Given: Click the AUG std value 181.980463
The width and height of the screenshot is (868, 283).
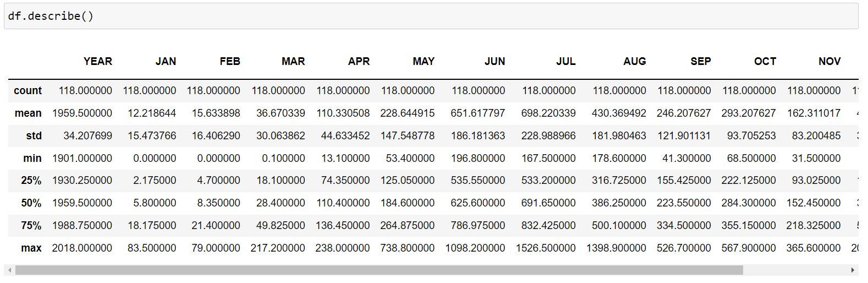Looking at the screenshot, I should (619, 136).
